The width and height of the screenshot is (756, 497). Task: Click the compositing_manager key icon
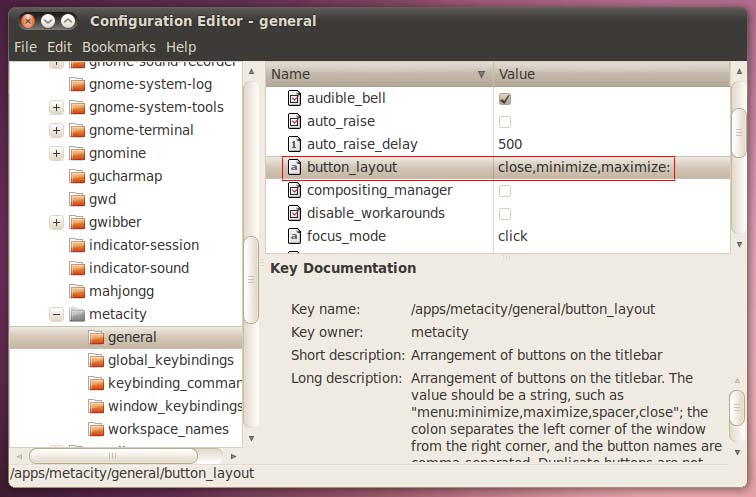tap(294, 190)
